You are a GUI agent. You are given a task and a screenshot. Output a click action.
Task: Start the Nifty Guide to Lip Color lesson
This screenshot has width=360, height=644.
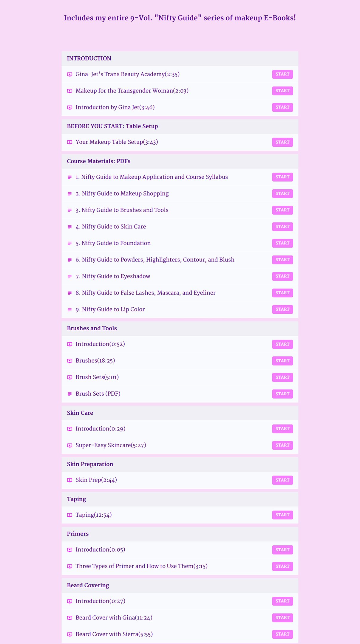(x=282, y=309)
